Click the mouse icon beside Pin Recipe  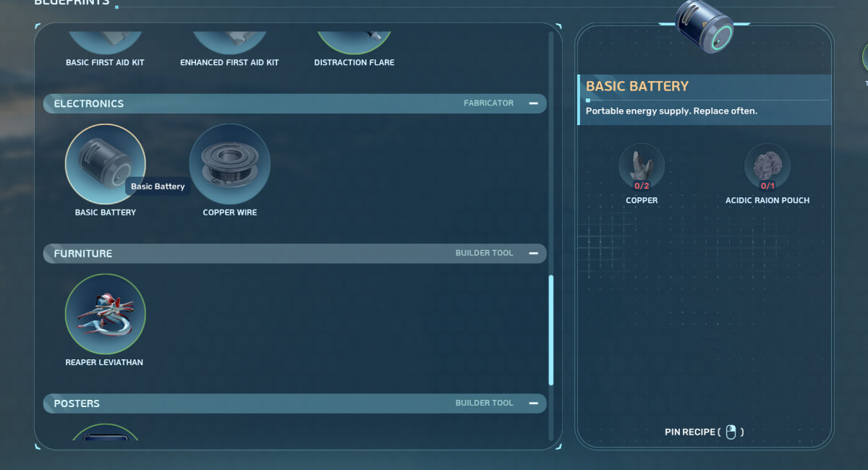click(x=731, y=432)
